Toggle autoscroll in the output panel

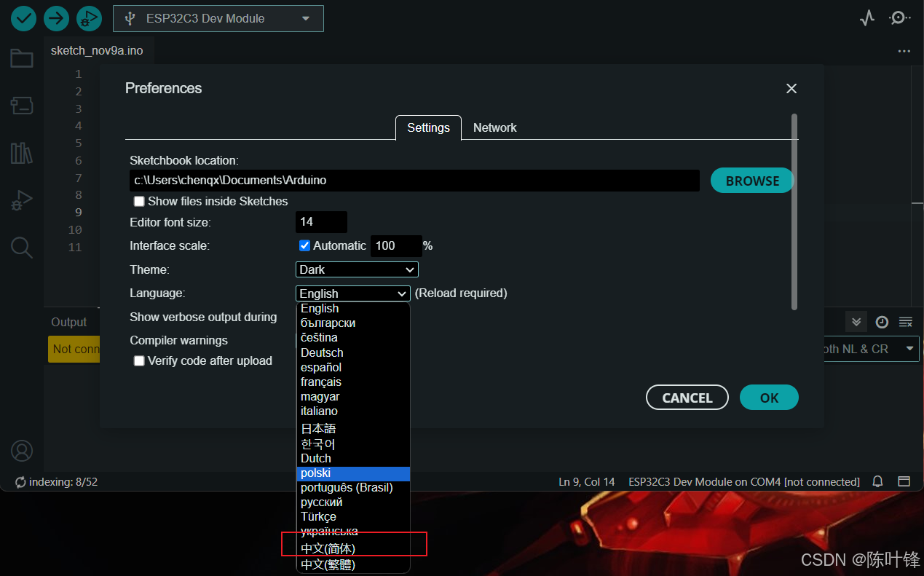[x=857, y=322]
